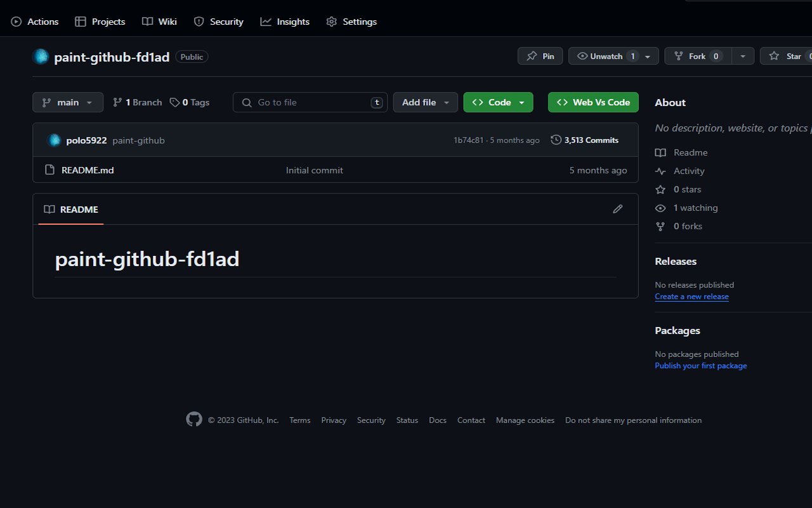Star the repository
The height and width of the screenshot is (508, 812).
tap(786, 56)
